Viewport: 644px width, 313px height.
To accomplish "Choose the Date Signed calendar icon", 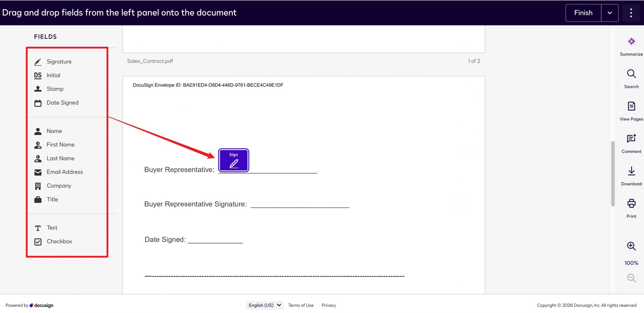I will click(x=38, y=103).
